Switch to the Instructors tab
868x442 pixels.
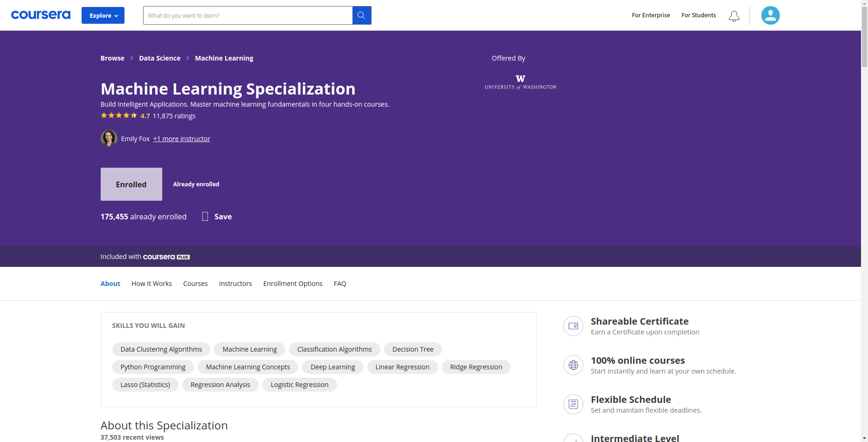coord(235,284)
